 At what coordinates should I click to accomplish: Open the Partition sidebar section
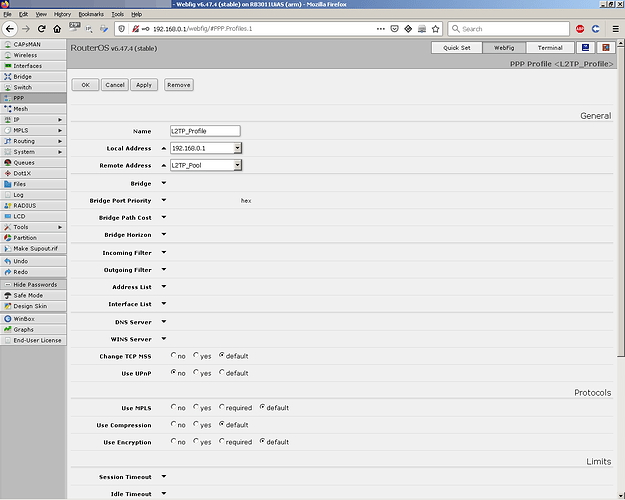pos(33,238)
